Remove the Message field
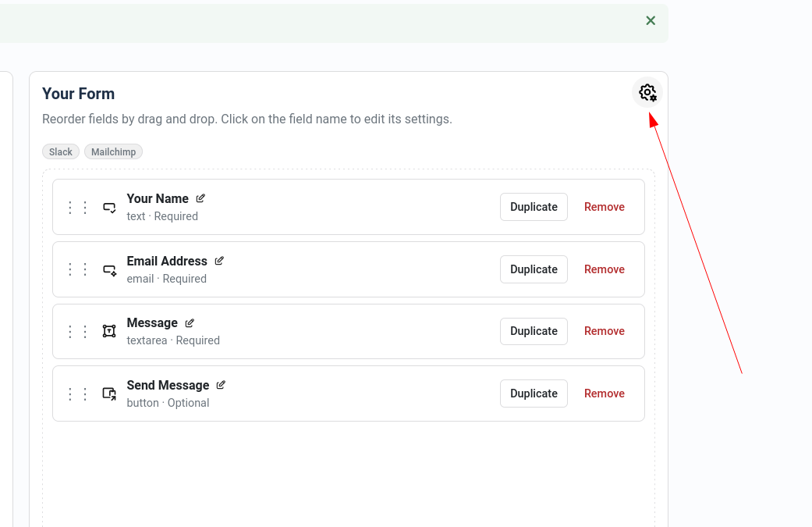 [x=604, y=331]
